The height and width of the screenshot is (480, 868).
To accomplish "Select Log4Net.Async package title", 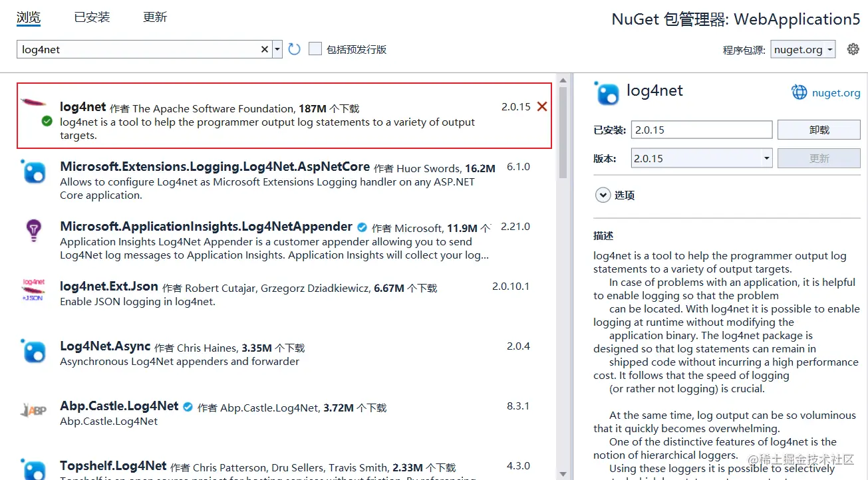I will point(105,346).
